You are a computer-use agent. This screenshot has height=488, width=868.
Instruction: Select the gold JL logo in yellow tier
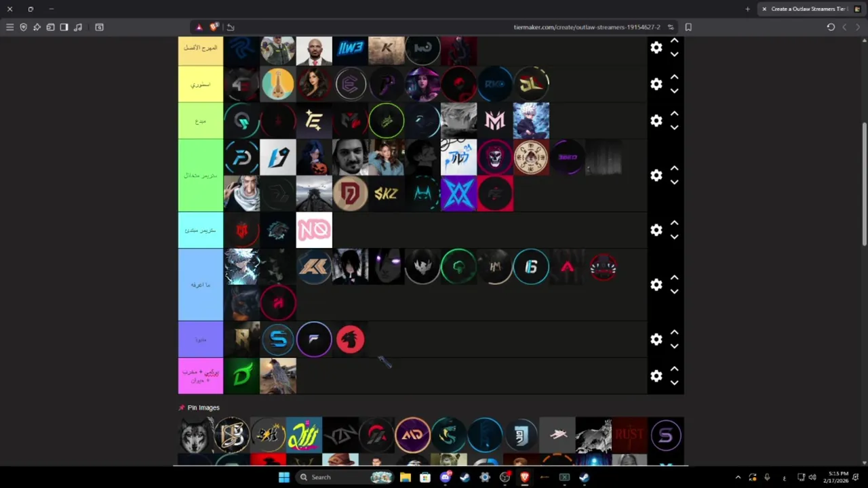[532, 84]
